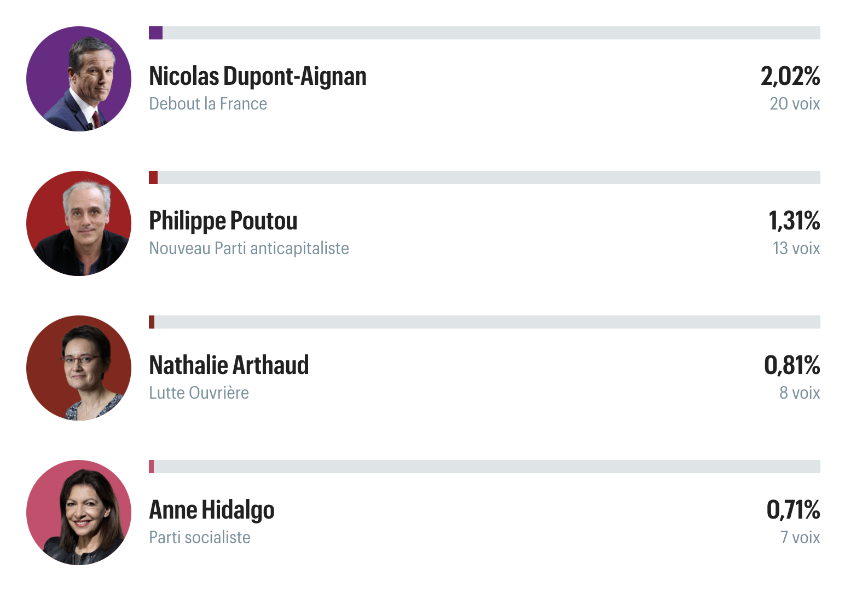Click the 8 voix vote count
The width and height of the screenshot is (868, 598).
tap(800, 393)
